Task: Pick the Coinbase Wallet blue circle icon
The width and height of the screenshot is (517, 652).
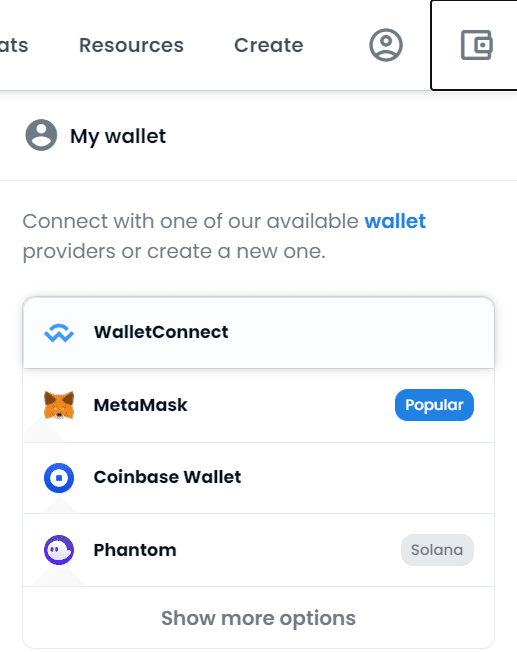Action: click(59, 478)
